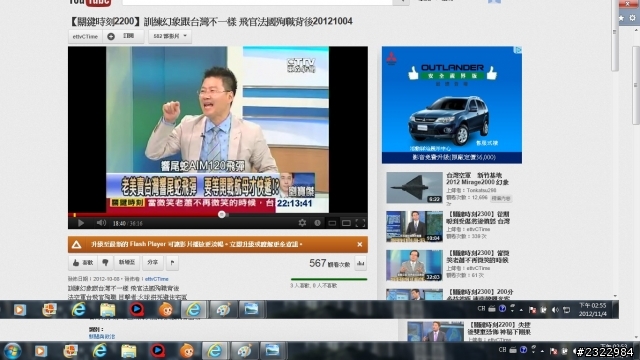Click the video progress bar scrubber handle

[x=222, y=214]
